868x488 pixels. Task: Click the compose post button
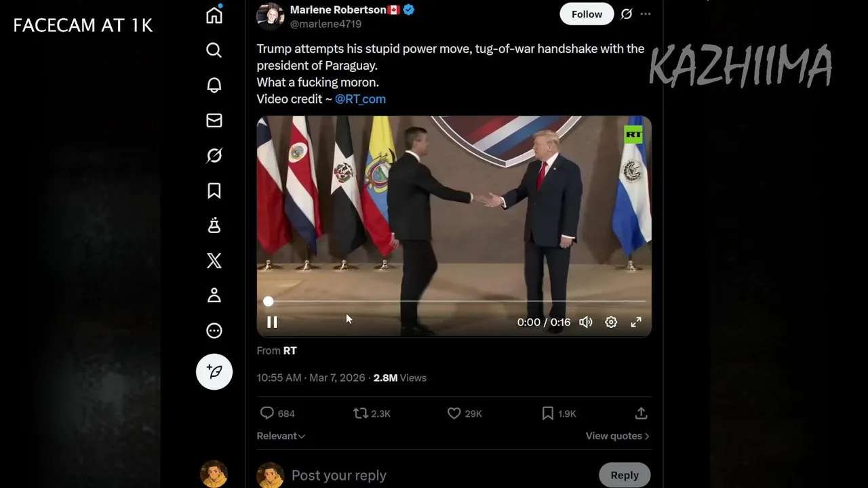(x=214, y=371)
